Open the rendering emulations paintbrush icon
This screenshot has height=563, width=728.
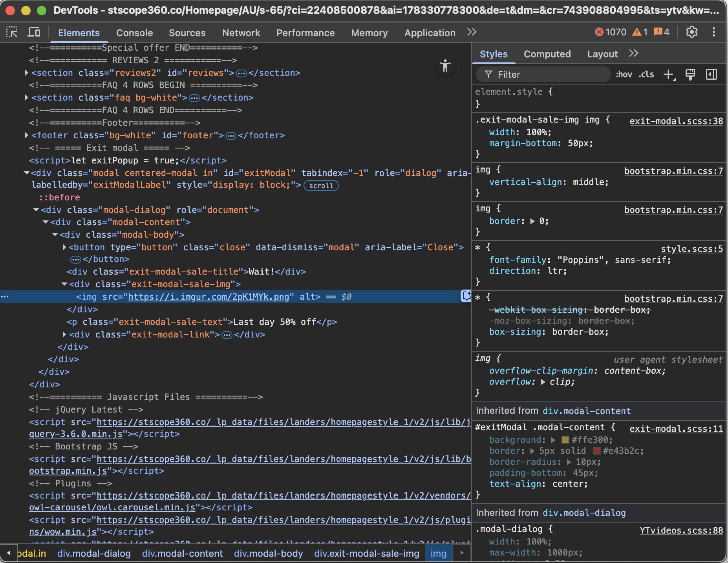click(690, 74)
